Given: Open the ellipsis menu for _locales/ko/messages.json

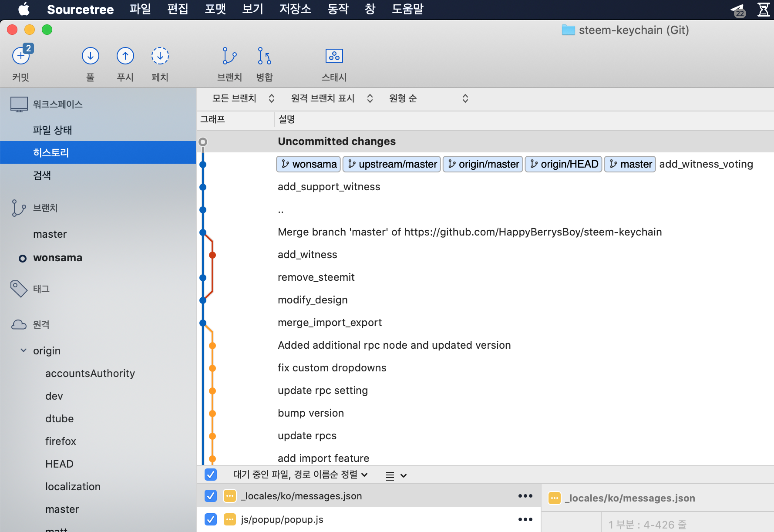Looking at the screenshot, I should (x=525, y=496).
